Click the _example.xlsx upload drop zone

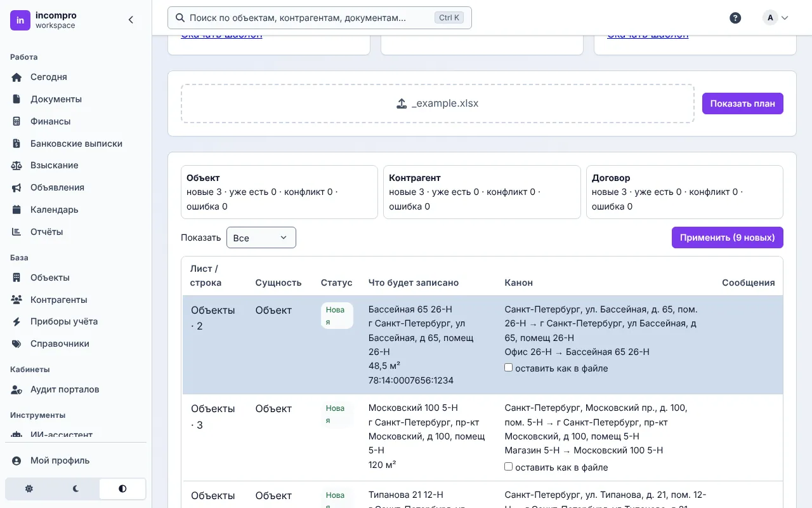(438, 104)
